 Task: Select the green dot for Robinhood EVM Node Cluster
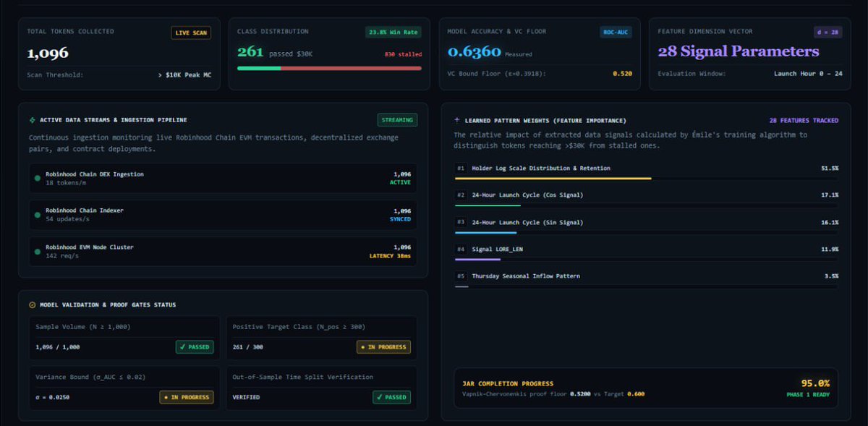point(37,251)
